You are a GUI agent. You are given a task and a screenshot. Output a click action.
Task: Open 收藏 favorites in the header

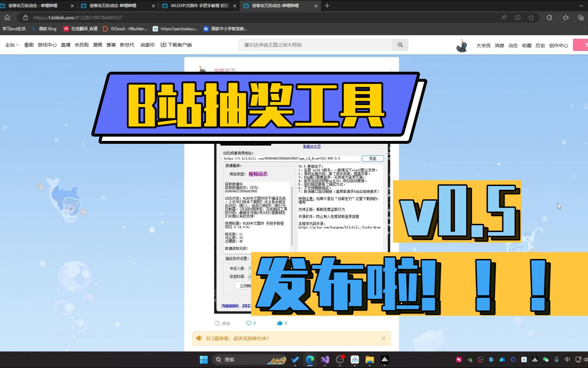(527, 45)
